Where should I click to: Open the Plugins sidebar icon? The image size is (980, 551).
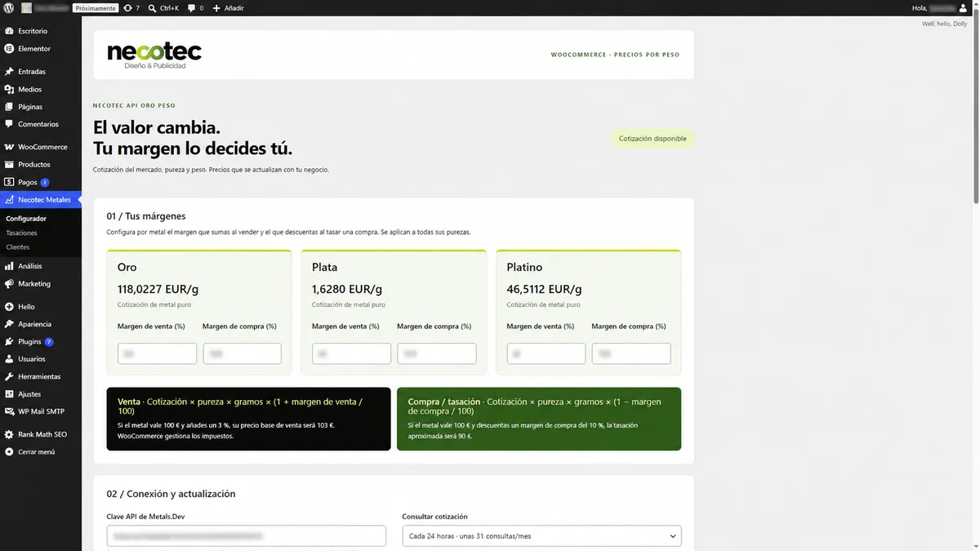point(9,342)
